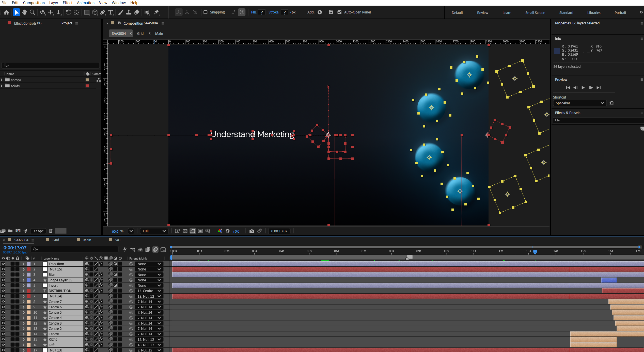Open the Animation menu
The height and width of the screenshot is (352, 644).
(x=86, y=3)
